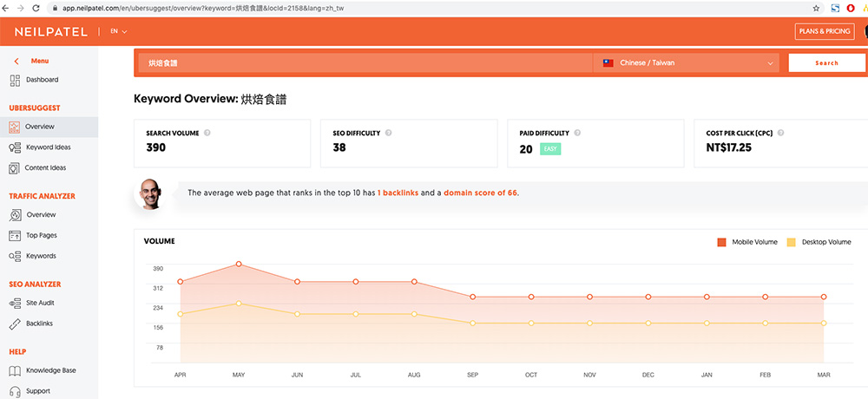Click SEO Difficulty info question icon
868x399 pixels.
pyautogui.click(x=389, y=133)
